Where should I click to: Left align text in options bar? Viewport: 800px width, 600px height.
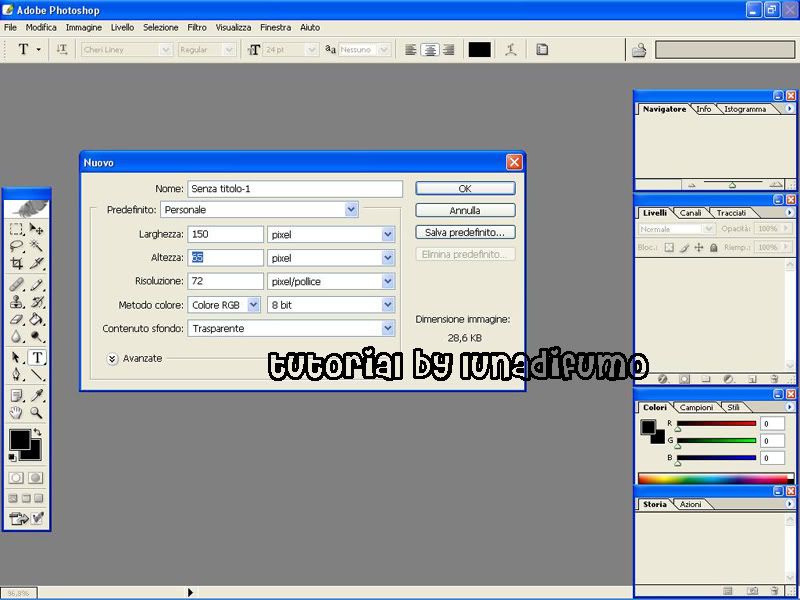coord(411,49)
